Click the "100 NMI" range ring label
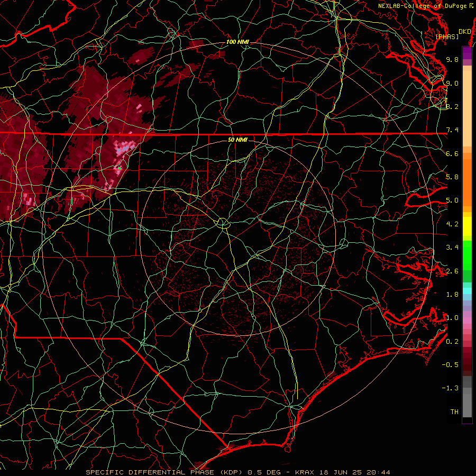The image size is (476, 476). (237, 42)
